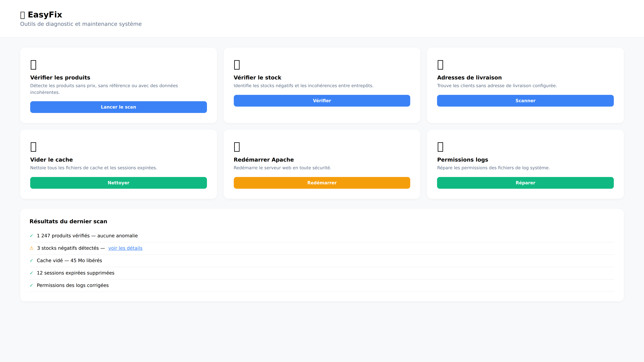644x362 pixels.
Task: Click the icon above Vérifier les produits
Action: tap(33, 65)
